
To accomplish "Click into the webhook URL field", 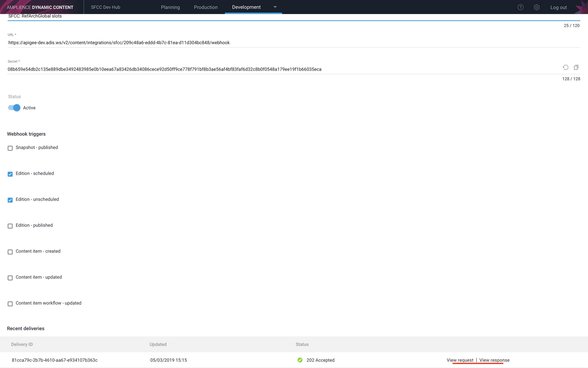I will pyautogui.click(x=294, y=43).
